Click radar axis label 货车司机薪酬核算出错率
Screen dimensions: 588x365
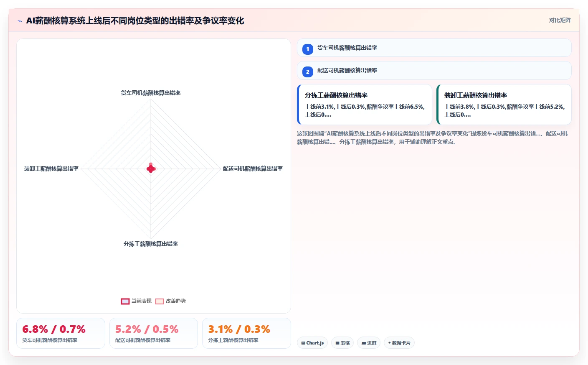click(151, 93)
